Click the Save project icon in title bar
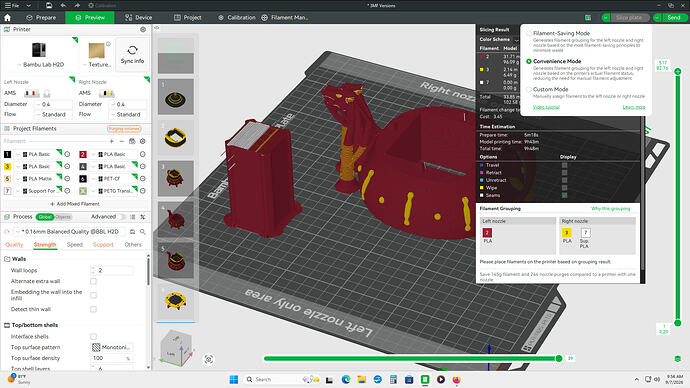690x388 pixels. 49,5
